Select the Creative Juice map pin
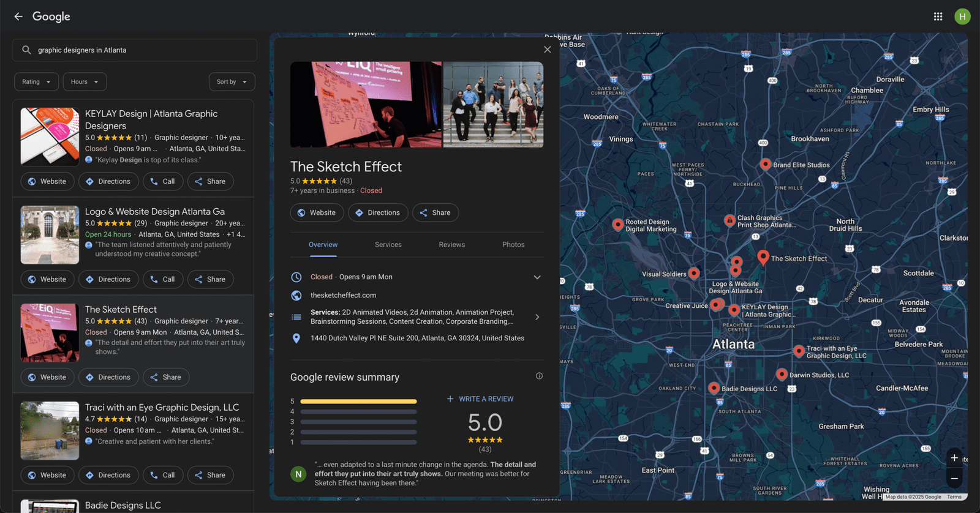Image resolution: width=980 pixels, height=513 pixels. click(x=716, y=305)
